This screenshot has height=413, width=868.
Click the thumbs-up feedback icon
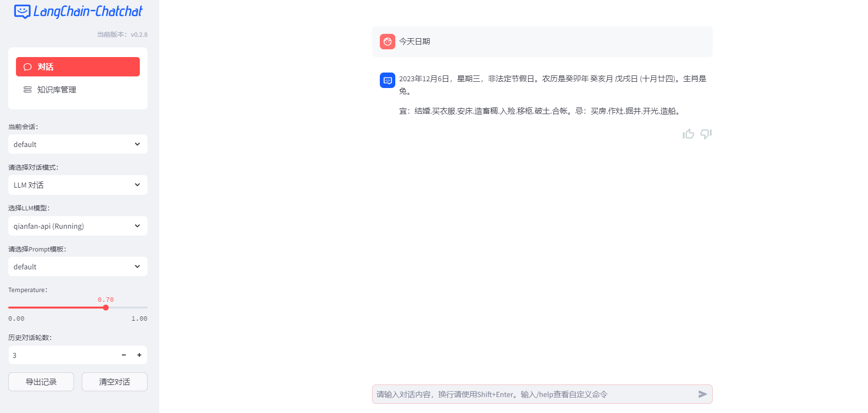click(688, 134)
